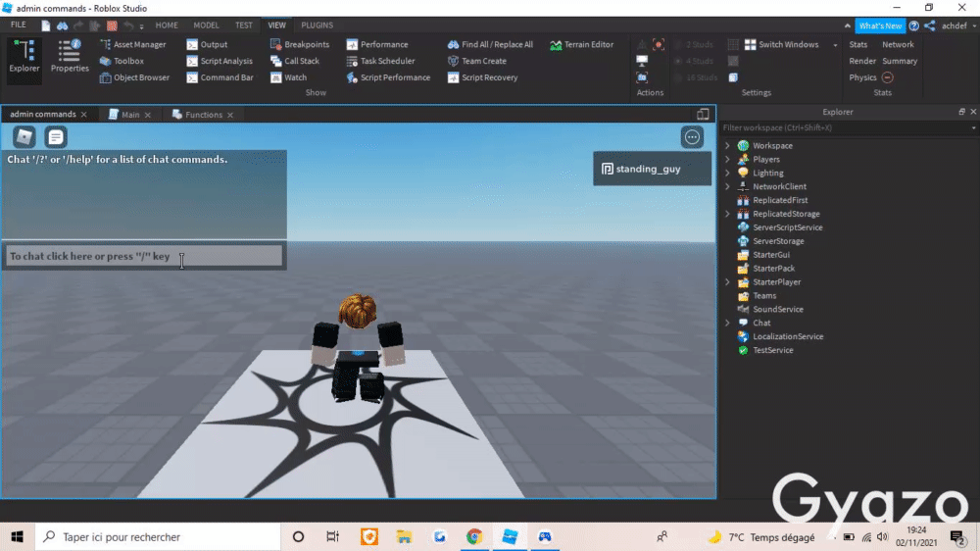
Task: Toggle the in-game chat icon
Action: click(56, 136)
